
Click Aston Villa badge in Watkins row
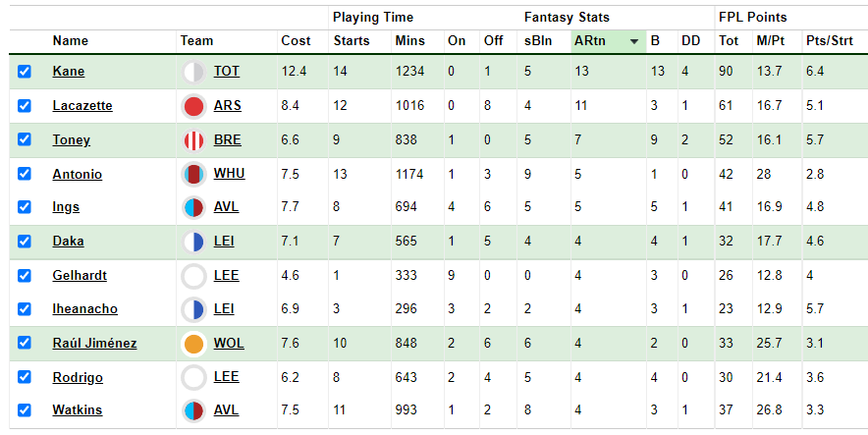pyautogui.click(x=193, y=410)
